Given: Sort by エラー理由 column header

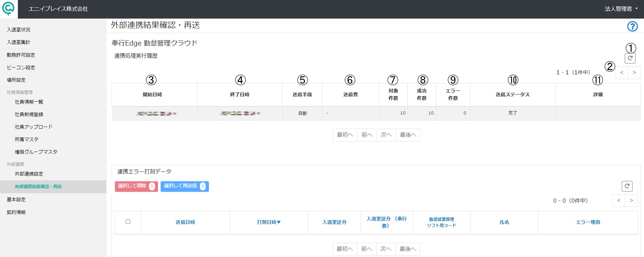Looking at the screenshot, I should 588,222.
